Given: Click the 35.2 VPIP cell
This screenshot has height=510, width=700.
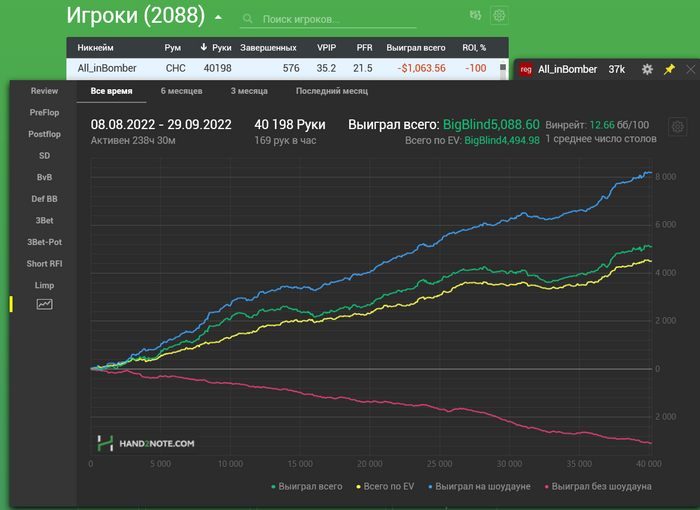Looking at the screenshot, I should pyautogui.click(x=326, y=68).
